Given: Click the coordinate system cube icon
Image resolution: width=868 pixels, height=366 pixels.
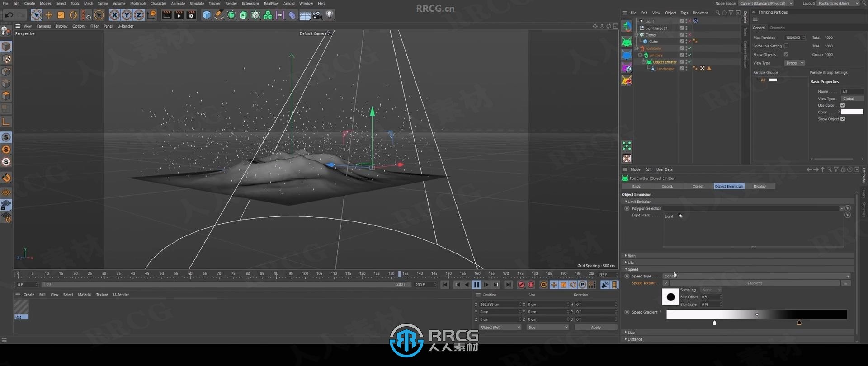Looking at the screenshot, I should click(x=152, y=15).
